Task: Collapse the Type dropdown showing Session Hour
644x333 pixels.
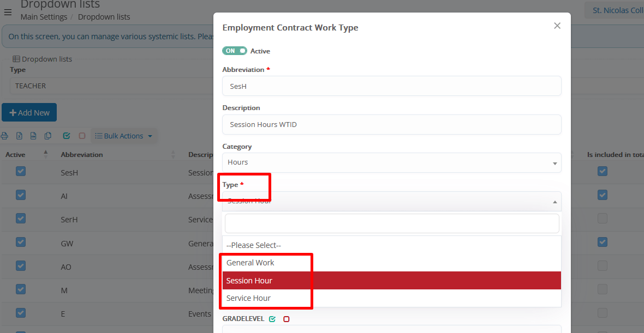Action: (391, 201)
